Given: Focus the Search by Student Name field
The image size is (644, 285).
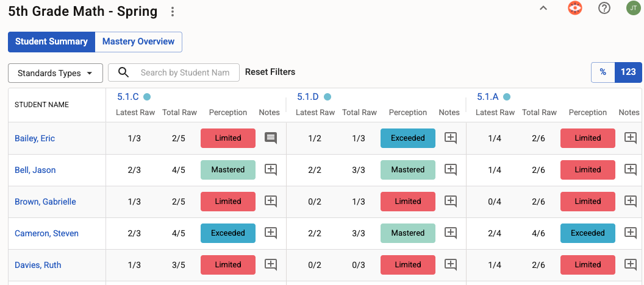Looking at the screenshot, I should [174, 72].
